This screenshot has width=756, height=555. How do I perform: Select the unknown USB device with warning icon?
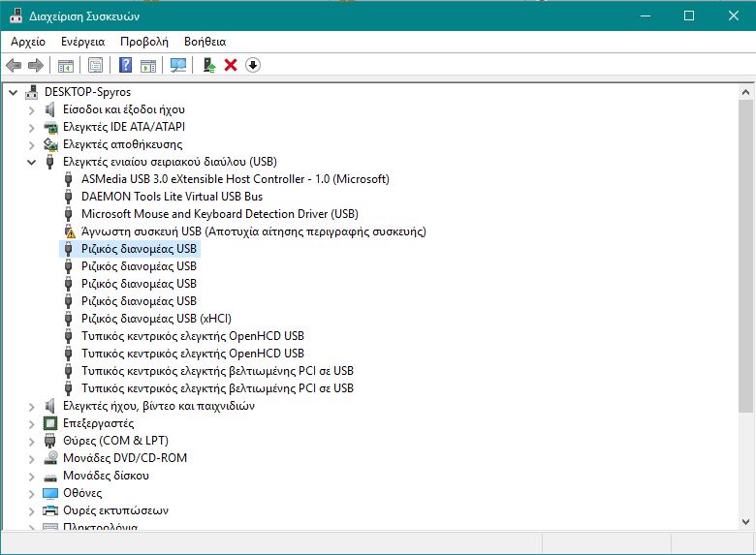[253, 231]
